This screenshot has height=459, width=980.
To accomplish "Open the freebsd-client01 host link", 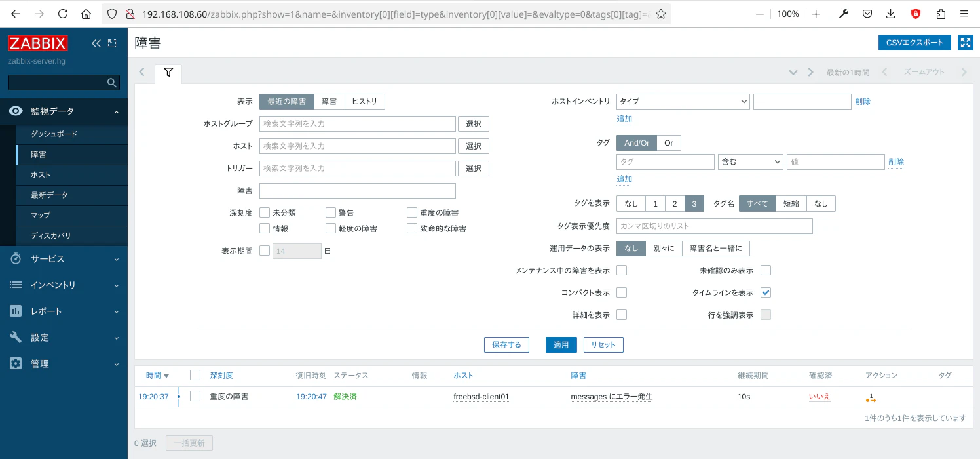I will [x=481, y=397].
